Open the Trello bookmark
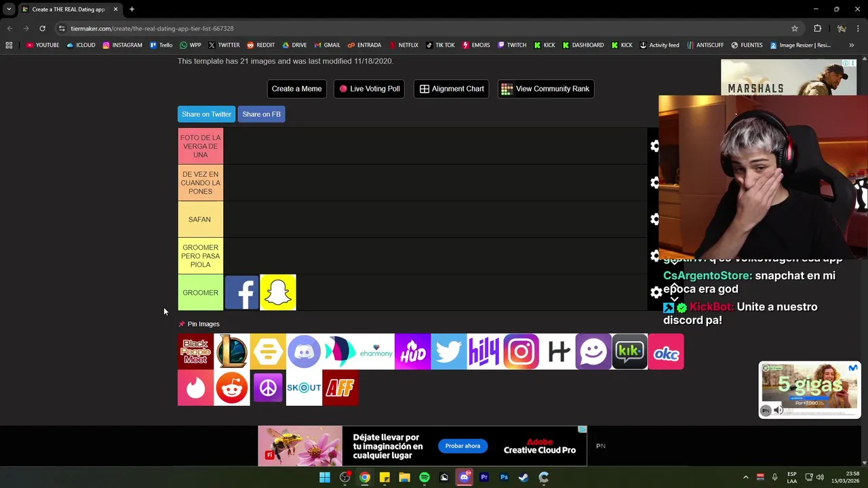This screenshot has width=868, height=488. (161, 45)
